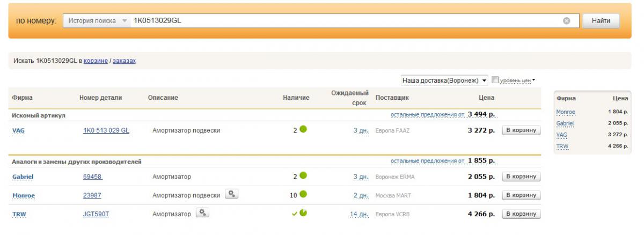Viewport: 644px width, 235px height.
Task: Click green checkmark in TRW row
Action: tap(295, 214)
